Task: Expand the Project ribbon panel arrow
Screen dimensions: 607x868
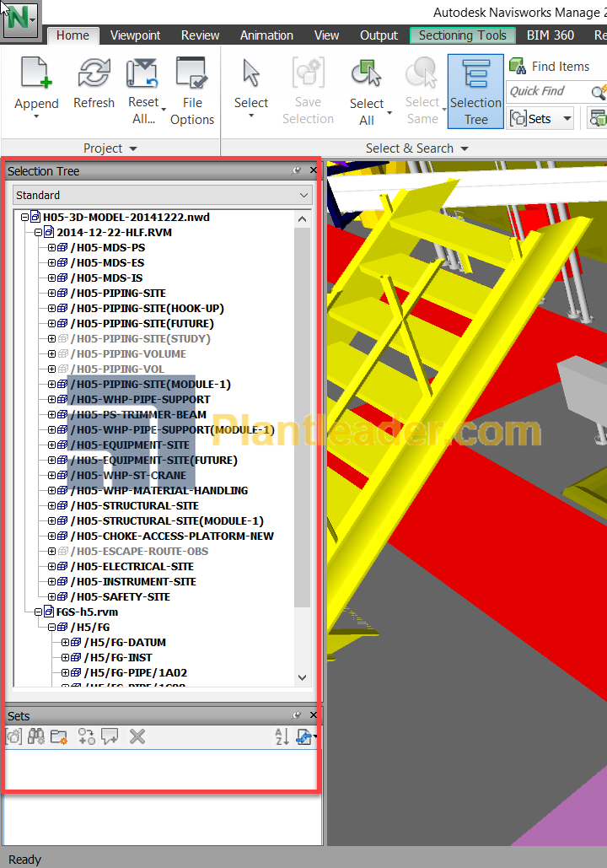Action: click(133, 148)
